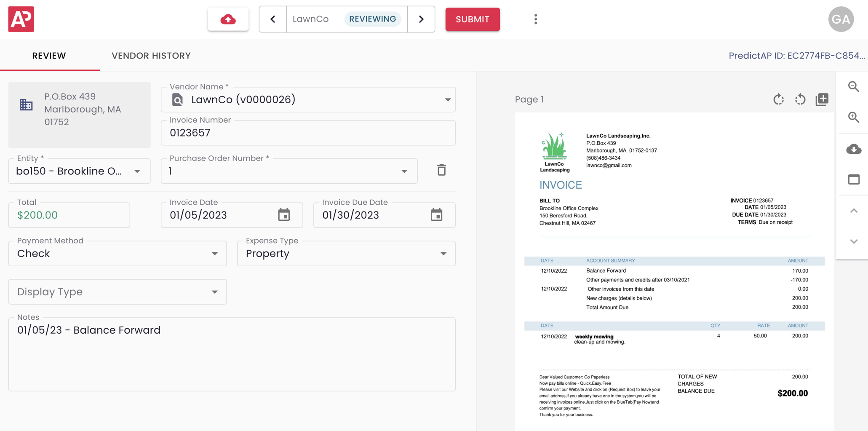The height and width of the screenshot is (431, 868).
Task: Open the three-dot more options menu
Action: pos(535,19)
